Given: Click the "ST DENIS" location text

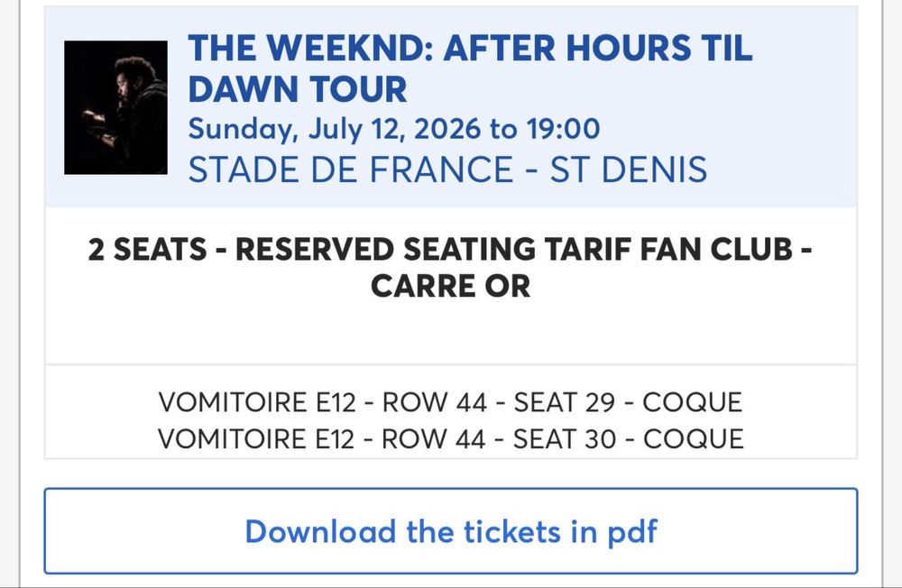Looking at the screenshot, I should (629, 170).
